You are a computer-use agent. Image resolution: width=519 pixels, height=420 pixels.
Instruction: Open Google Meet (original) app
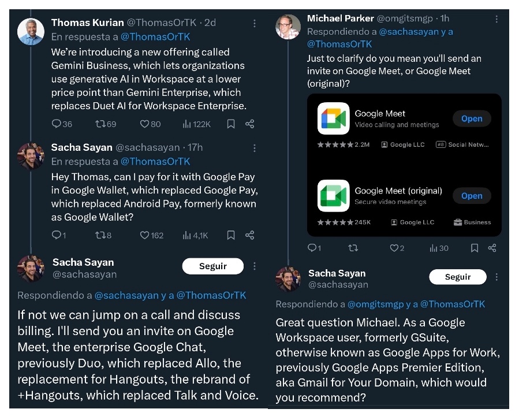[471, 196]
